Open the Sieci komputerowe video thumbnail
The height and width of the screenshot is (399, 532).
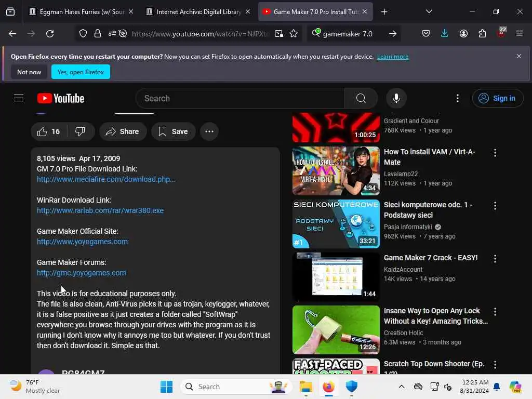pyautogui.click(x=336, y=224)
